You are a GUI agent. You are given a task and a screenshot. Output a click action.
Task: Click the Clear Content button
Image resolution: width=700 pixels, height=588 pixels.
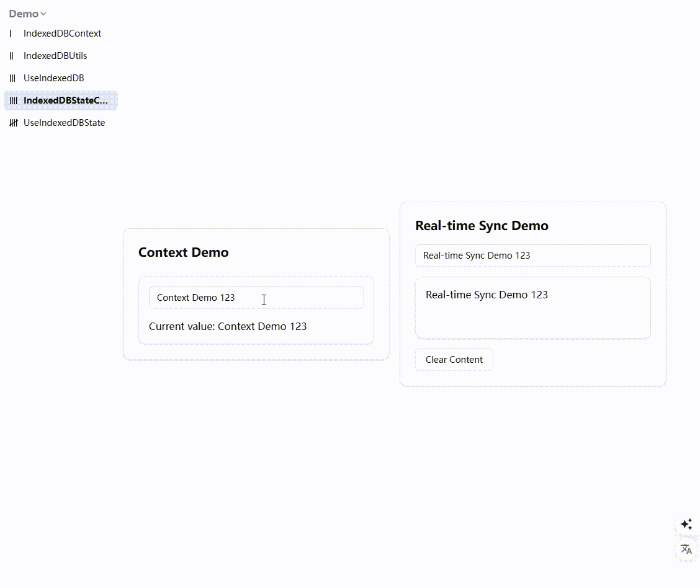coord(454,360)
